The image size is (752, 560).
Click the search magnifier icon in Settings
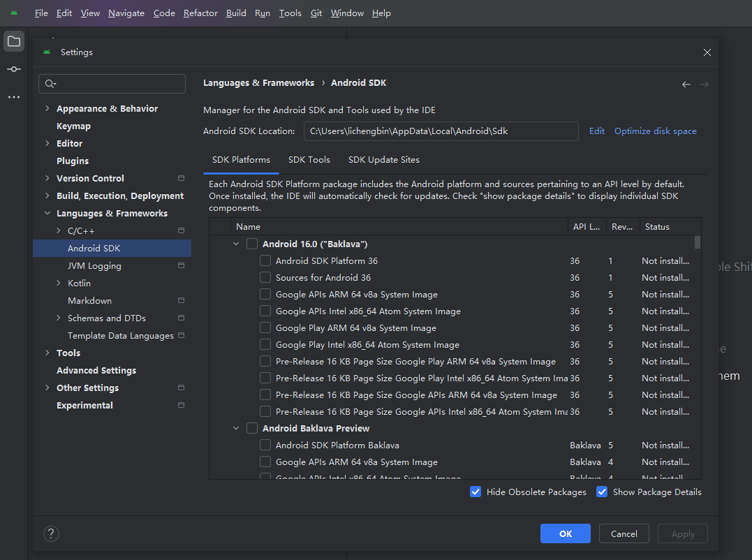pos(50,84)
